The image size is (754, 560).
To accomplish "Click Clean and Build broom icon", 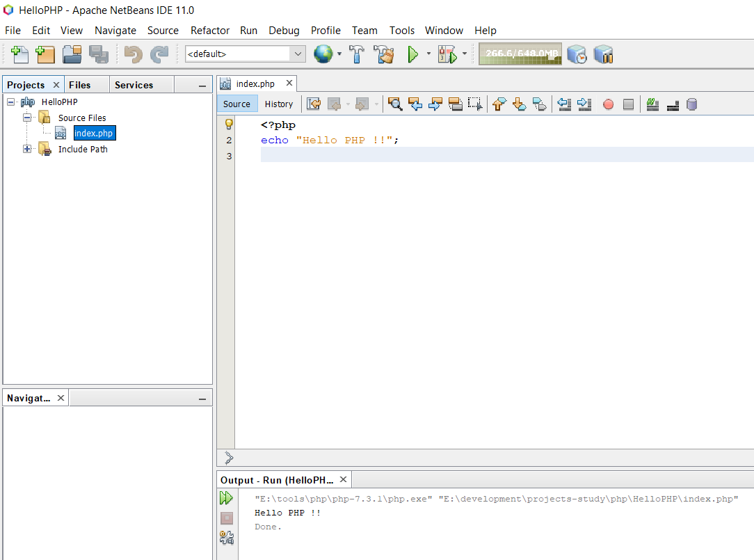I will point(384,54).
